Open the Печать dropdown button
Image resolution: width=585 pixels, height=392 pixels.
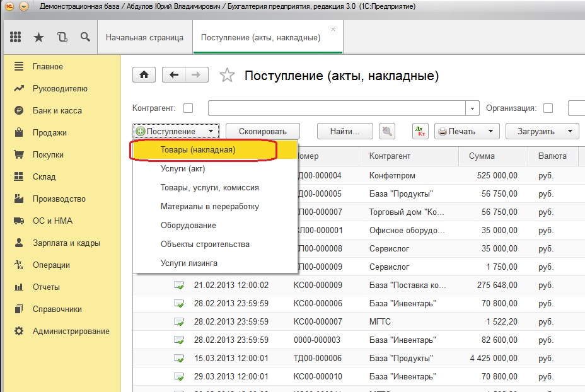click(x=466, y=131)
